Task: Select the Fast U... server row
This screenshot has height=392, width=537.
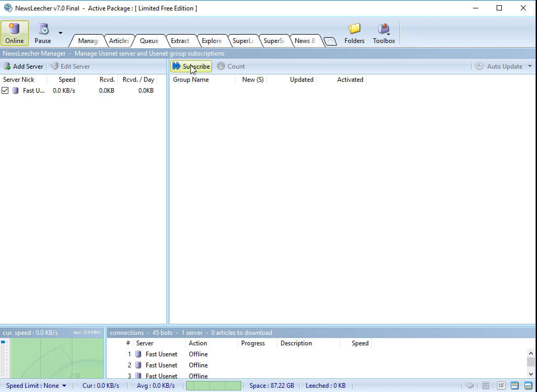Action: pos(83,90)
